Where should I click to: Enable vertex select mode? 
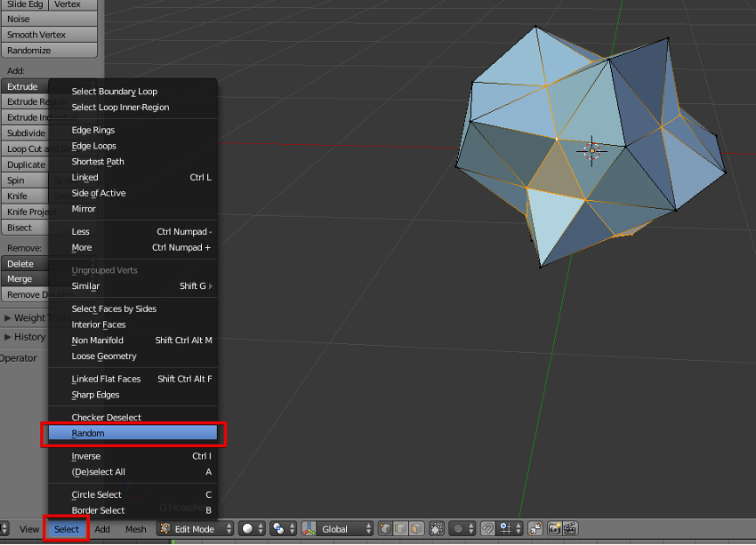tap(384, 529)
